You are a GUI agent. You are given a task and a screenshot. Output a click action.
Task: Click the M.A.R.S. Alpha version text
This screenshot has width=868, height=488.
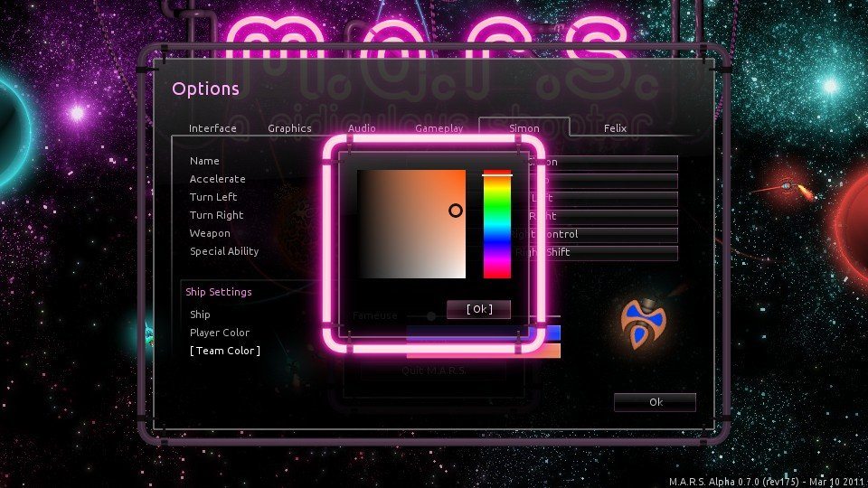pos(767,482)
